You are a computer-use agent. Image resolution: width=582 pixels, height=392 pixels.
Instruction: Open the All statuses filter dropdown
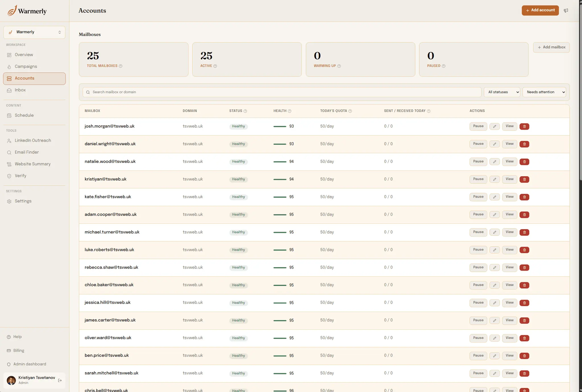point(502,92)
